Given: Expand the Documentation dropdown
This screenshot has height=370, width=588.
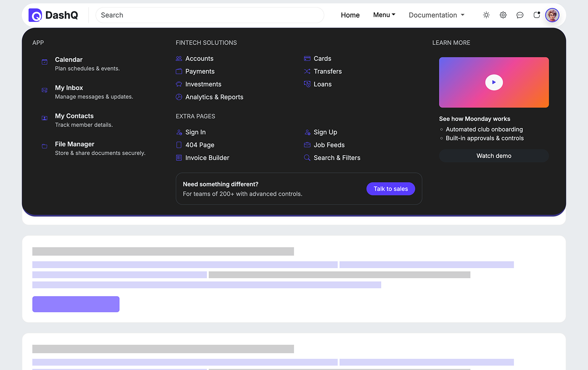Looking at the screenshot, I should [x=436, y=15].
